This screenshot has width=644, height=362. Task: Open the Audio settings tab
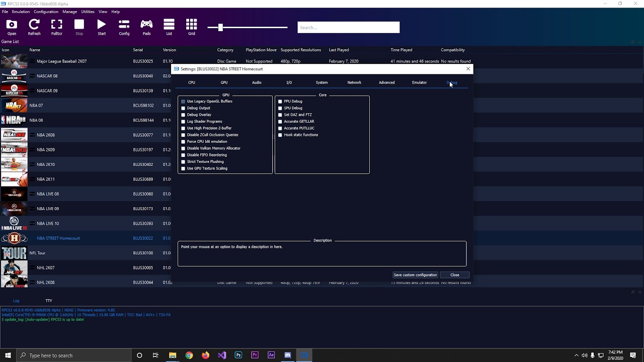click(x=257, y=82)
